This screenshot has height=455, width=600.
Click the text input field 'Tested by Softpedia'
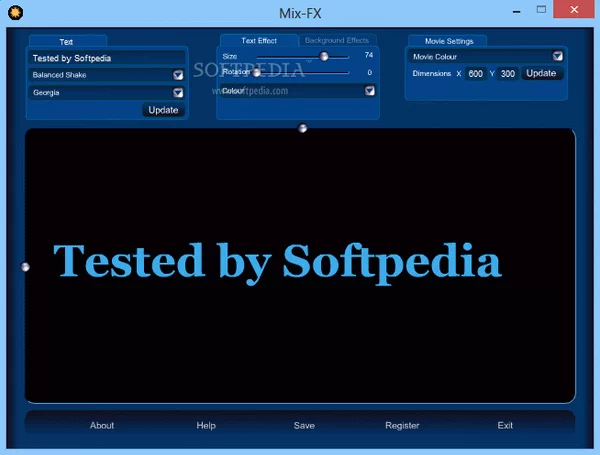coord(107,58)
